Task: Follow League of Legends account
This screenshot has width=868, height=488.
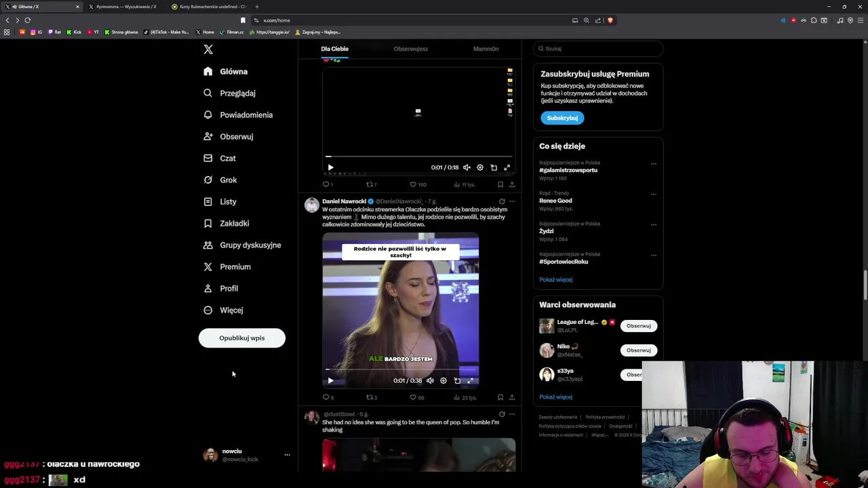Action: pyautogui.click(x=638, y=326)
